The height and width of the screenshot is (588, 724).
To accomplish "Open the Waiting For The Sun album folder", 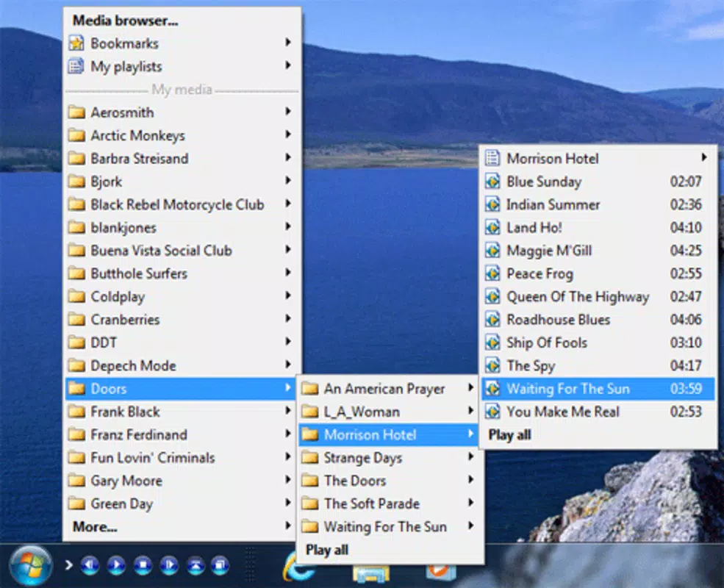I will pyautogui.click(x=388, y=526).
